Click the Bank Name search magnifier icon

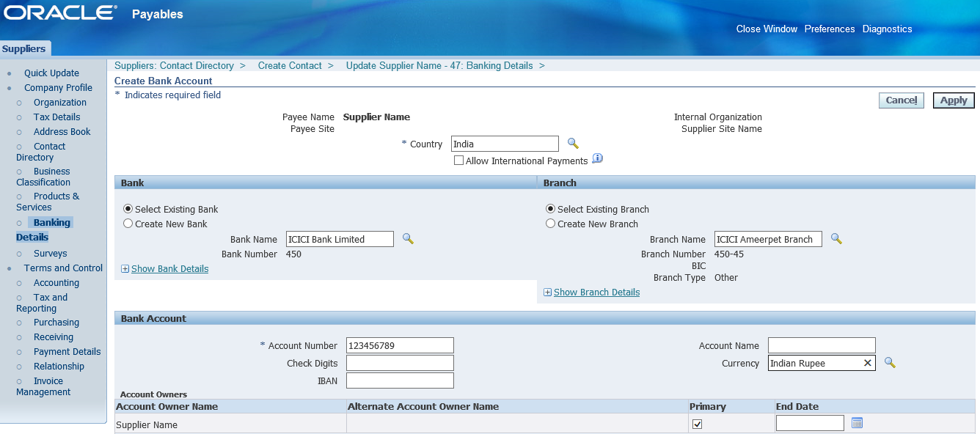coord(408,239)
